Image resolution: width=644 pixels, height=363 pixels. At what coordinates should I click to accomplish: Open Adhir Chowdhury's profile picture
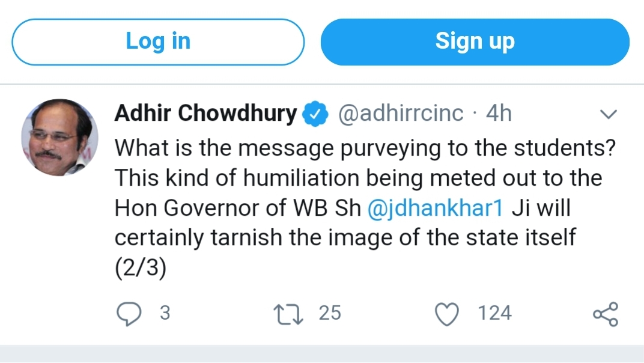pos(59,137)
